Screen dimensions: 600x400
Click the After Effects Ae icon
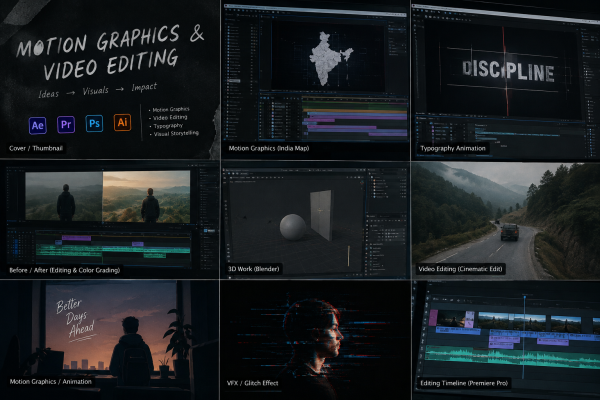pyautogui.click(x=38, y=126)
